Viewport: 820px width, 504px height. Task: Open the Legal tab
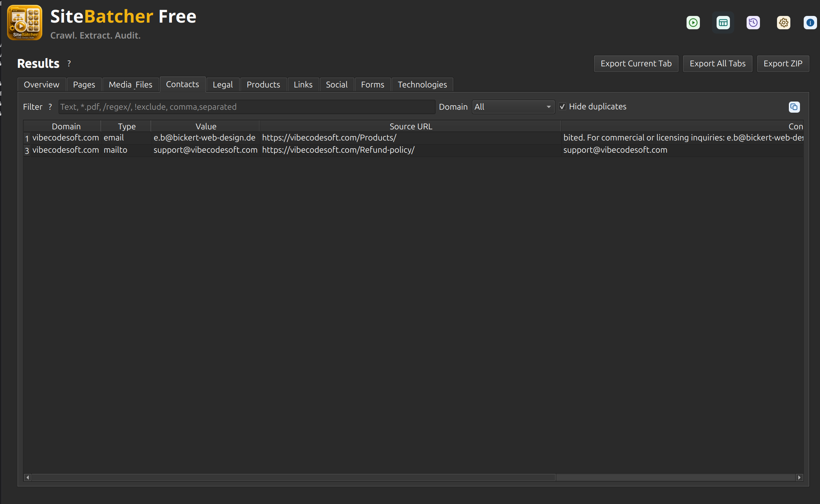point(223,84)
